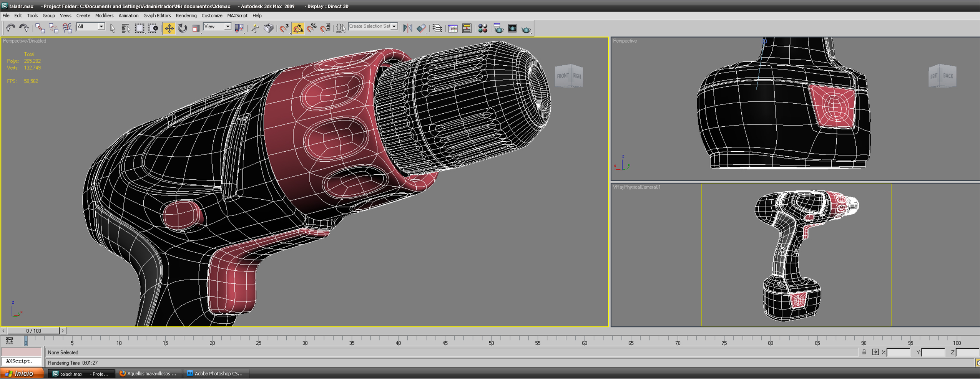This screenshot has width=980, height=379.
Task: Toggle the Angle Snap button
Action: coord(298,28)
